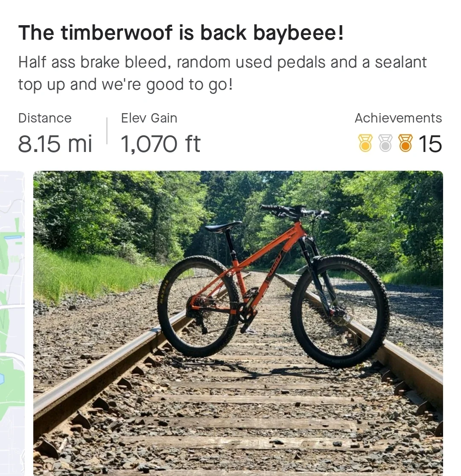Click the bronze medal achievement icon

coord(405,143)
